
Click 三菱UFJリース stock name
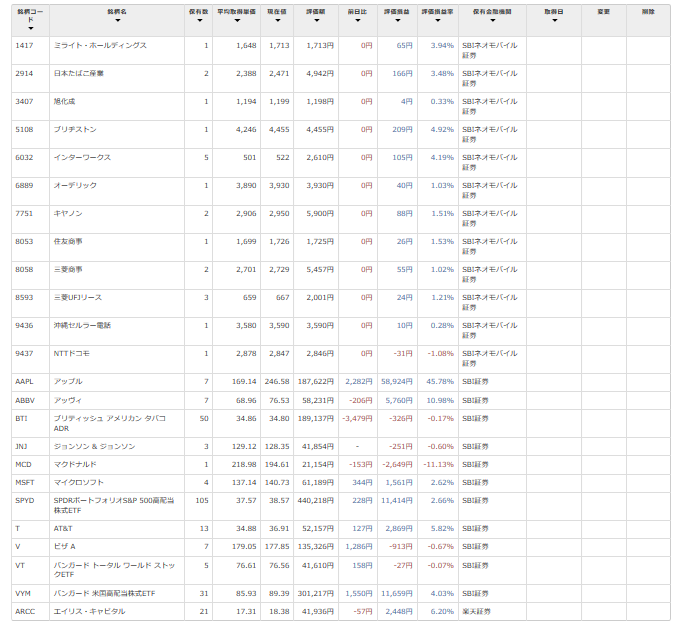coord(78,298)
